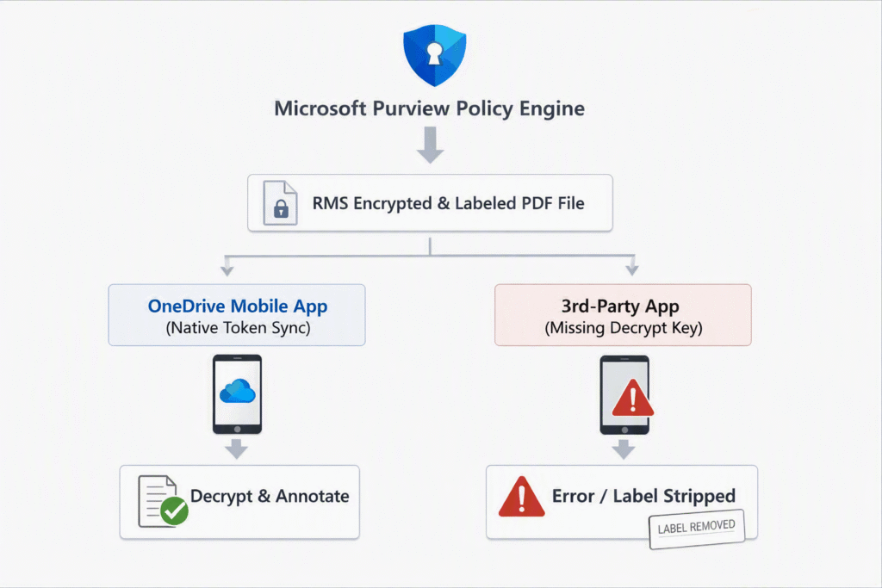Click the Decrypt & Annotate box
Screen dimensions: 882x588
pyautogui.click(x=239, y=502)
